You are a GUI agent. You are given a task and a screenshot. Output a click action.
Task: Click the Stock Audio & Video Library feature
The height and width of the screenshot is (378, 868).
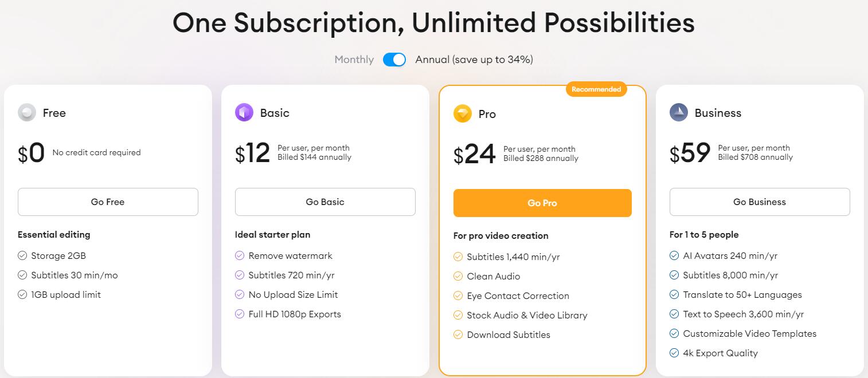tap(527, 316)
